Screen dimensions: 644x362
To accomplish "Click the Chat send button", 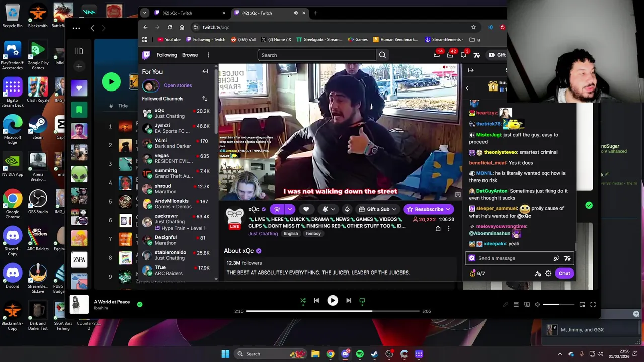I will pos(564,274).
